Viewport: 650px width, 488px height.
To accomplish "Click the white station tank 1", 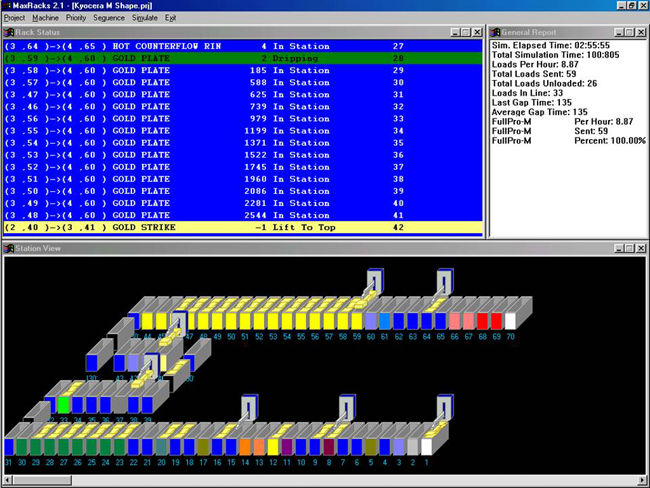I will (x=426, y=447).
